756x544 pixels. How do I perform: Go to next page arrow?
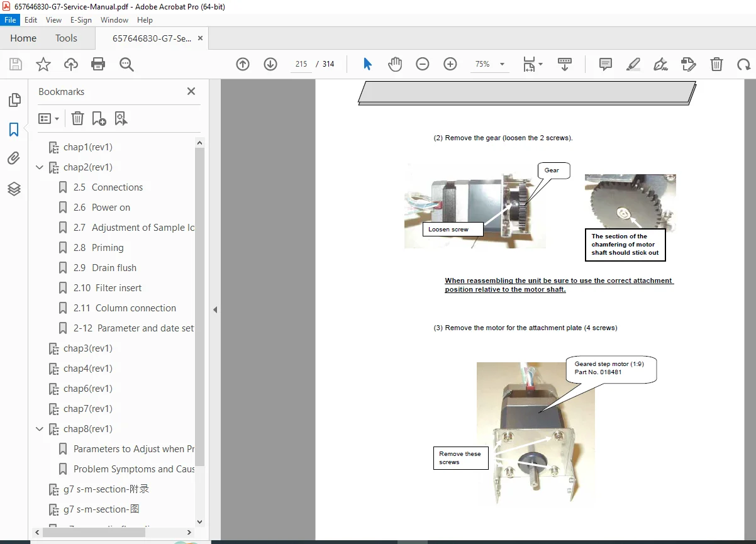270,64
